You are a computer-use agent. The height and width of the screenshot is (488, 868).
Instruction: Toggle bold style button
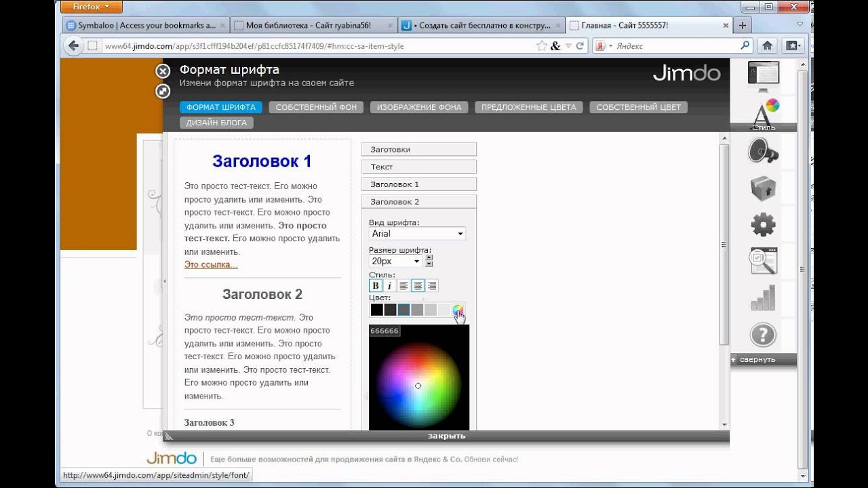click(376, 285)
